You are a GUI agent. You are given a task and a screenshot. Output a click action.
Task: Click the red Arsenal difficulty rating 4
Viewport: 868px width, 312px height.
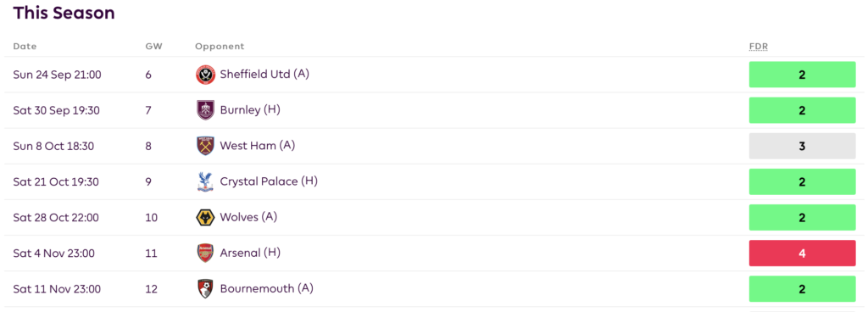(802, 253)
